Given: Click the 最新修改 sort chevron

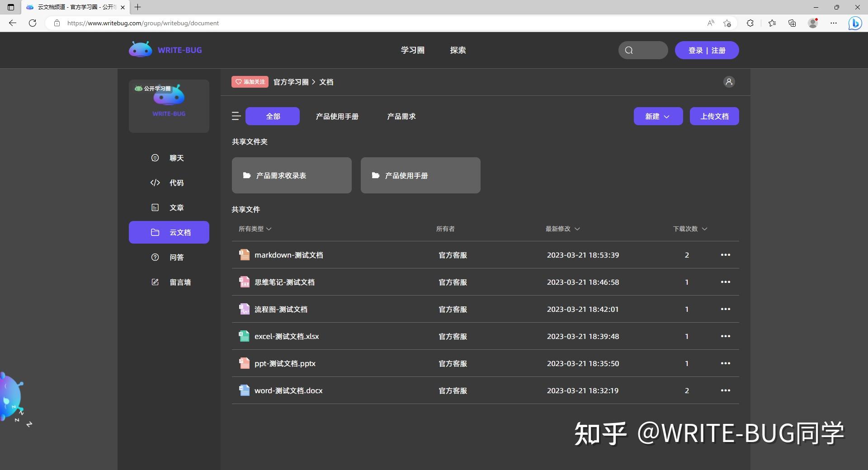Looking at the screenshot, I should point(578,229).
